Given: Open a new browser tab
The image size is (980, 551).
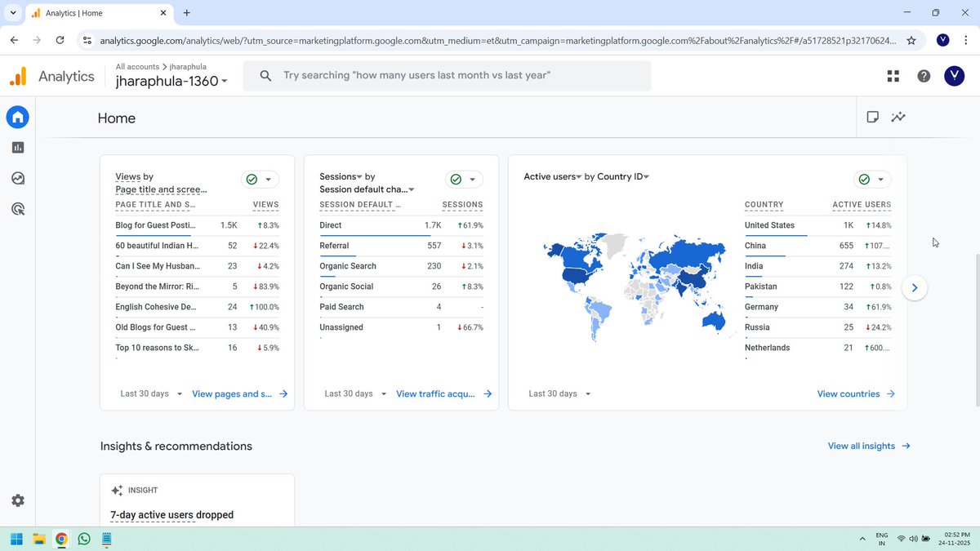Looking at the screenshot, I should pos(187,13).
